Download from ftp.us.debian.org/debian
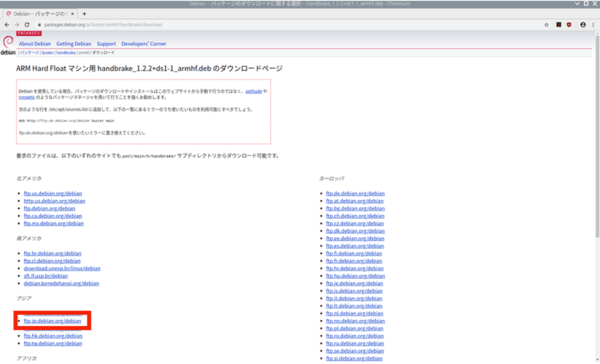Screen dimensions: 600x364 point(53,193)
